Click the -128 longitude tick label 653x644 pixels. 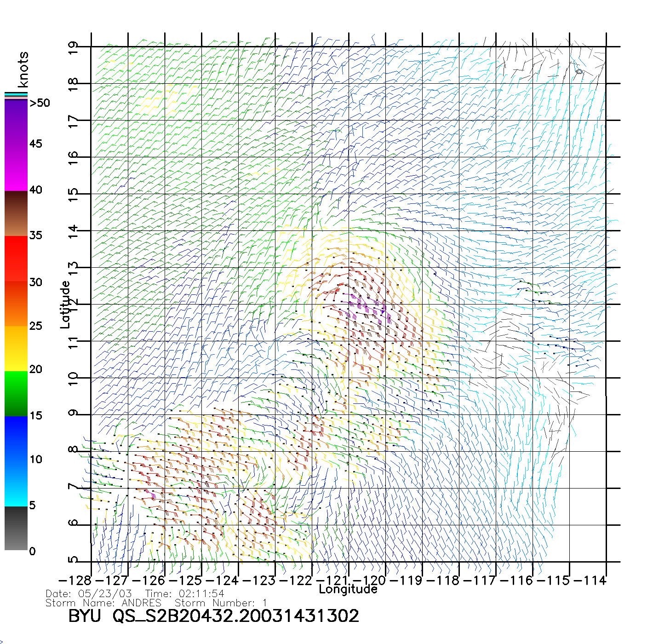pos(75,581)
